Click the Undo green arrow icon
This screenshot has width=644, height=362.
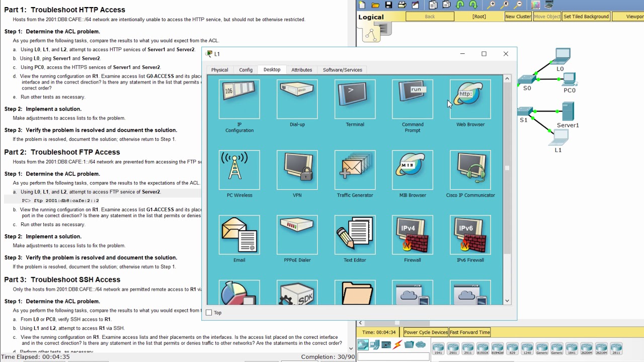(460, 5)
